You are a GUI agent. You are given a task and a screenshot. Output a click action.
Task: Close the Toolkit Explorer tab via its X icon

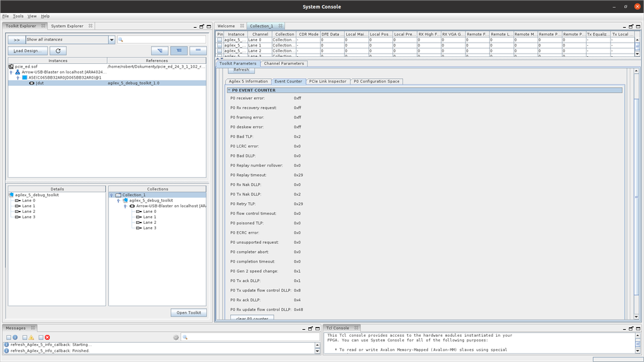click(43, 26)
